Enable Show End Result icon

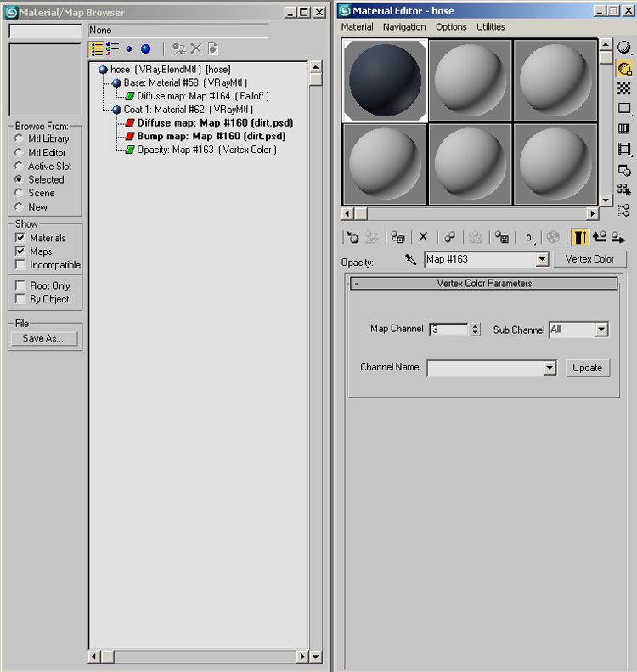tap(580, 238)
